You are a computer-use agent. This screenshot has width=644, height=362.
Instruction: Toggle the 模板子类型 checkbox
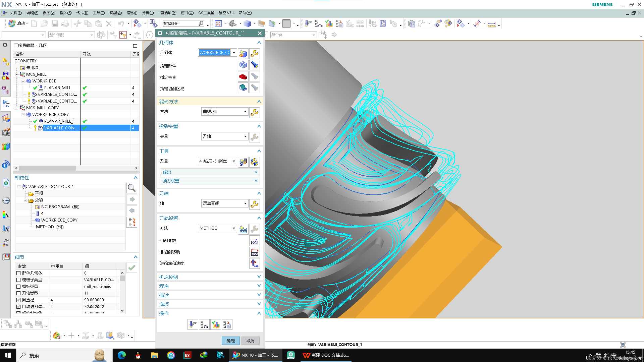click(x=18, y=280)
